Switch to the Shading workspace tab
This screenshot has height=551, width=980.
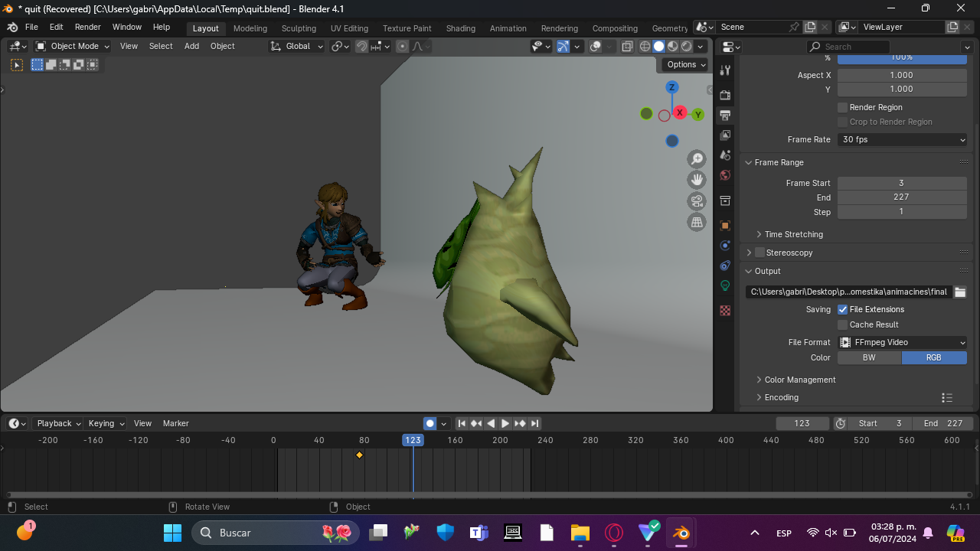pyautogui.click(x=460, y=28)
